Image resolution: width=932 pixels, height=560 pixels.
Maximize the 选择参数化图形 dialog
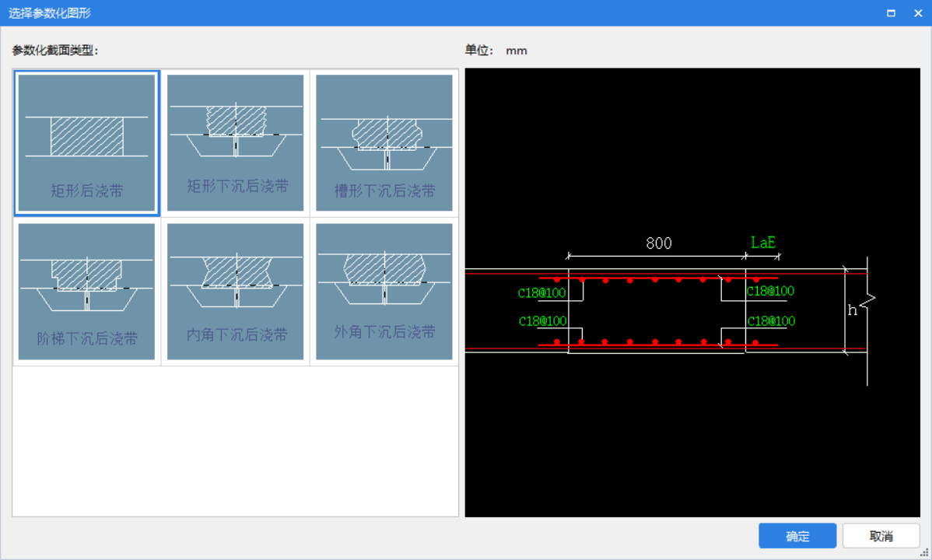pos(891,13)
